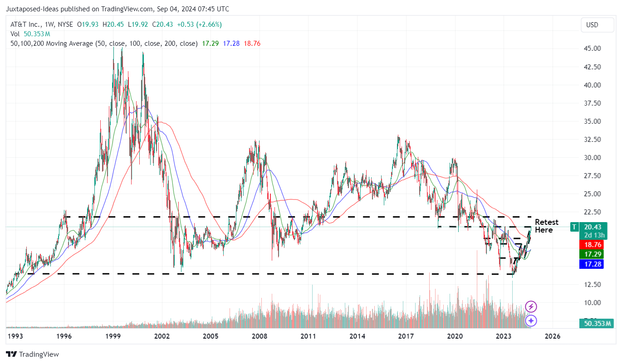Screen dimensions: 622x364
Task: Click the 2020 label on the time axis
Action: tap(455, 336)
